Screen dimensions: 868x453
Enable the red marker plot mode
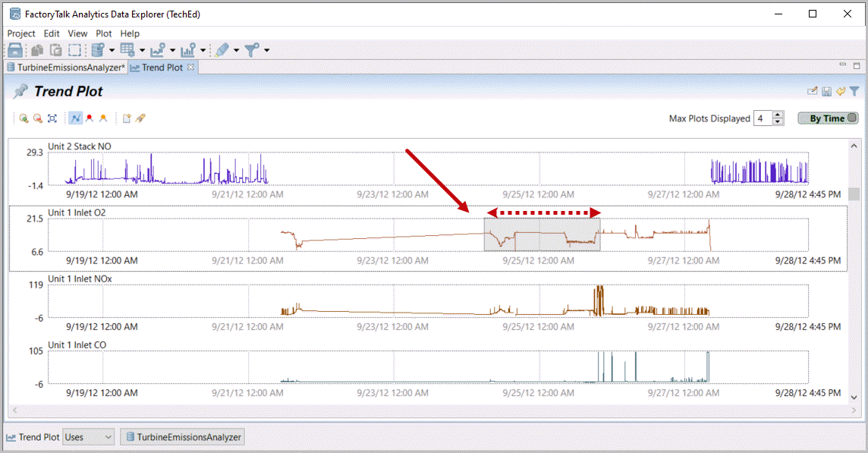click(x=89, y=118)
